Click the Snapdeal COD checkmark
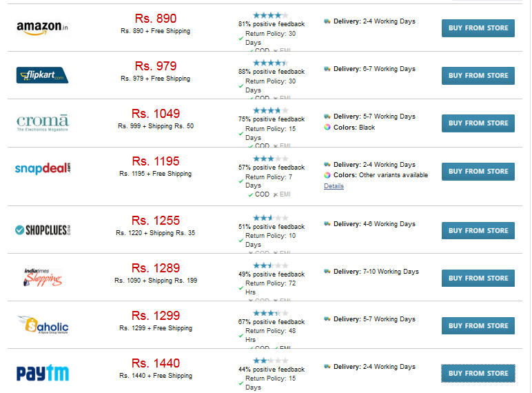Screen dimensions: 532x393 (x=250, y=195)
